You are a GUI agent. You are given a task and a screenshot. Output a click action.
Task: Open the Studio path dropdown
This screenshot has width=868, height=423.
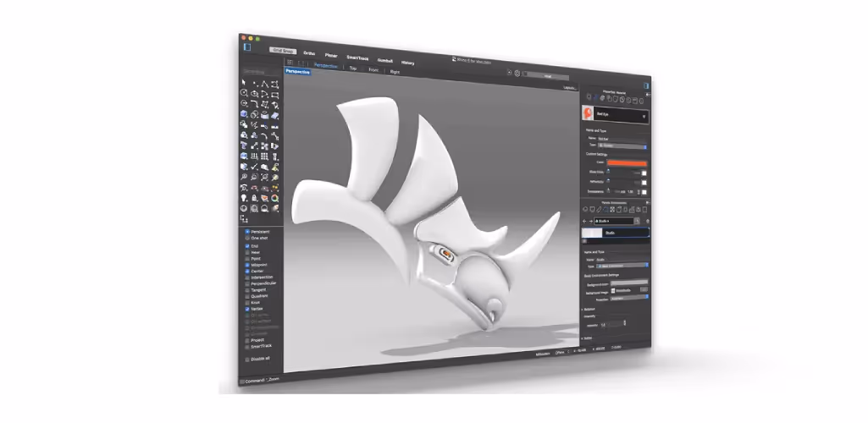click(x=615, y=221)
